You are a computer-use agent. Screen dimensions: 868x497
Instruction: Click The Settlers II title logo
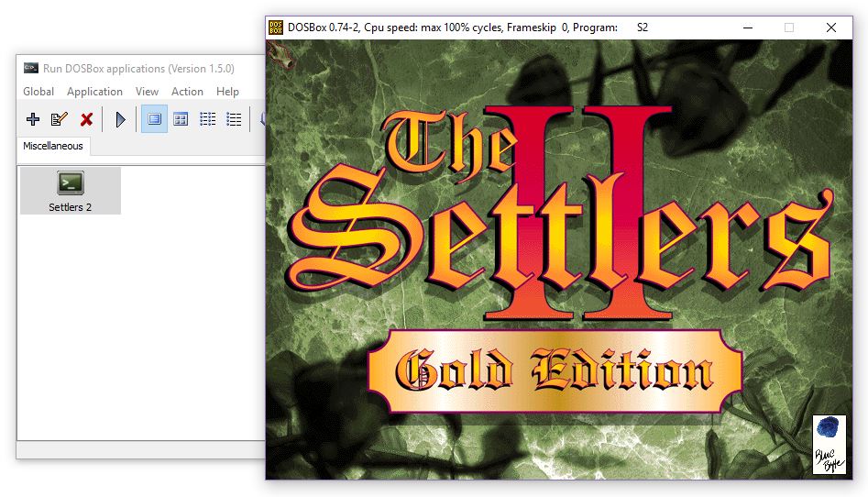(559, 214)
